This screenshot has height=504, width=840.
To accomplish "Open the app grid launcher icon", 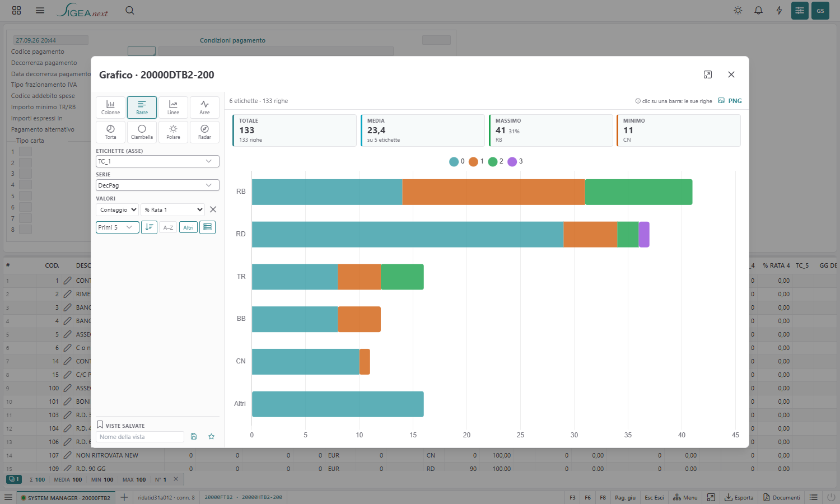I will [16, 10].
